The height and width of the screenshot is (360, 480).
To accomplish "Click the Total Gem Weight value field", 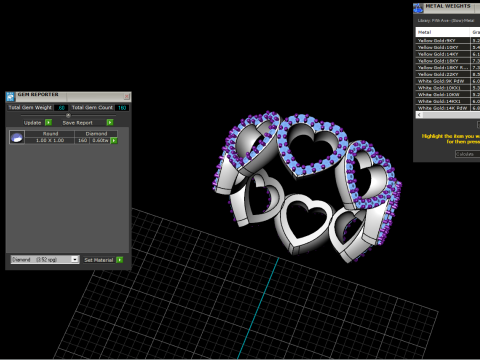I will [x=61, y=108].
